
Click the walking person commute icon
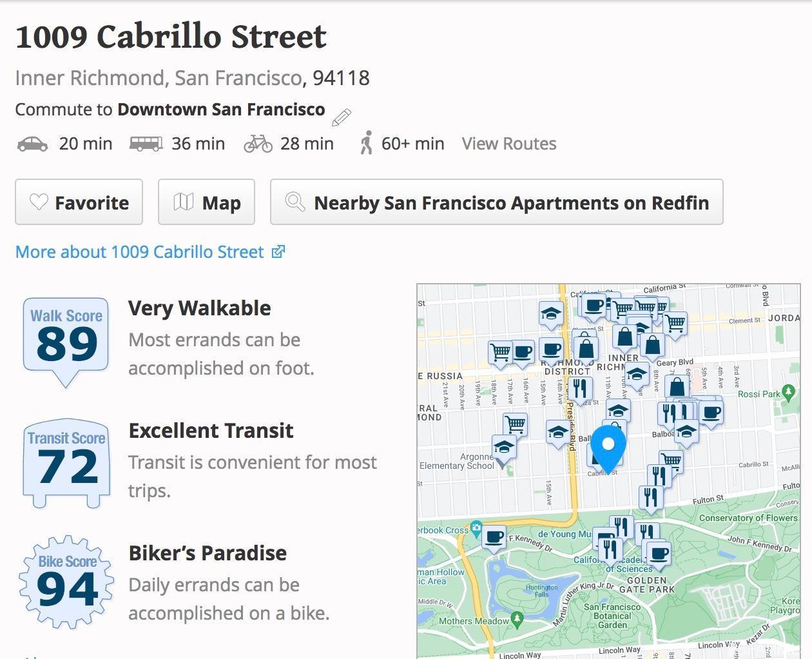click(366, 143)
